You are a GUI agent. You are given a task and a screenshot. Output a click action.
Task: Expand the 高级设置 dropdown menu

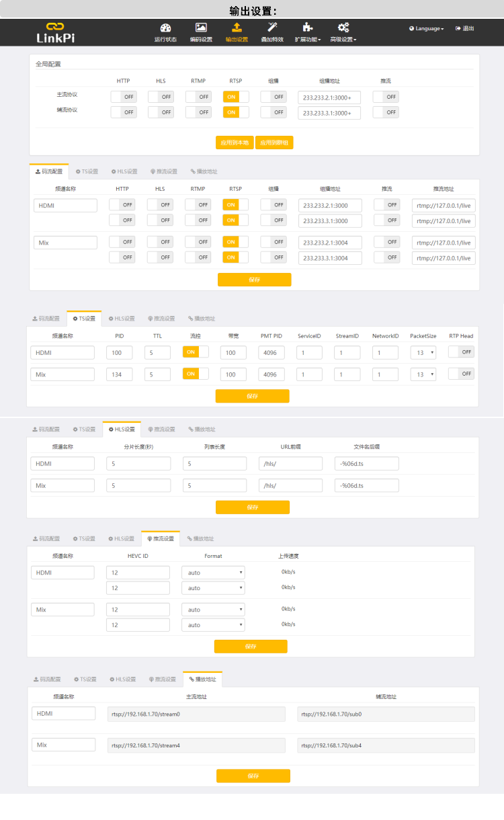tap(343, 39)
